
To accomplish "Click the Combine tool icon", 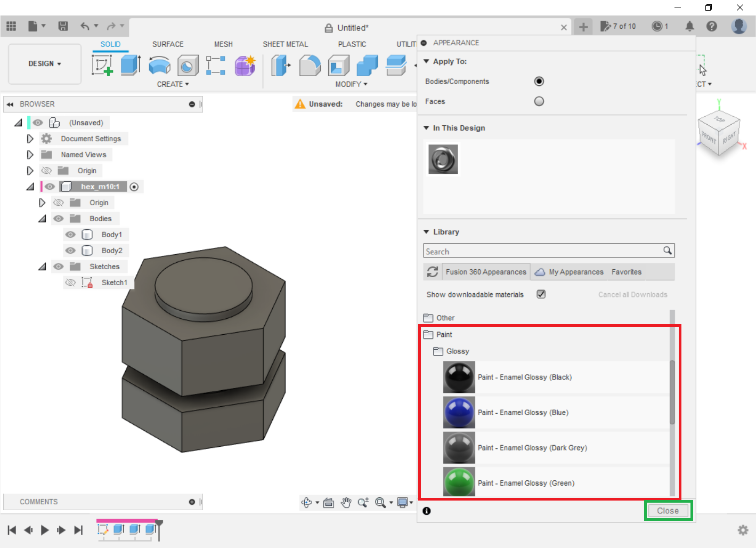I will [367, 66].
